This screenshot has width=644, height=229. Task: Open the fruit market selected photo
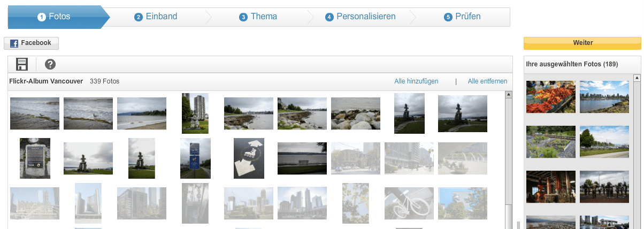click(x=551, y=97)
